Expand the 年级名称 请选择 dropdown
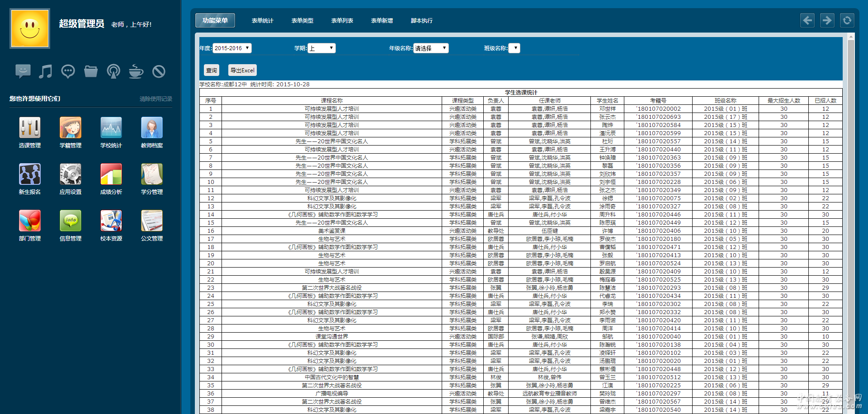 (x=431, y=48)
